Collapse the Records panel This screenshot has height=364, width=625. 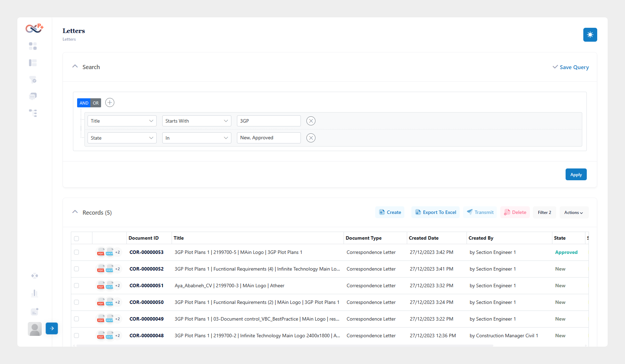(x=75, y=212)
